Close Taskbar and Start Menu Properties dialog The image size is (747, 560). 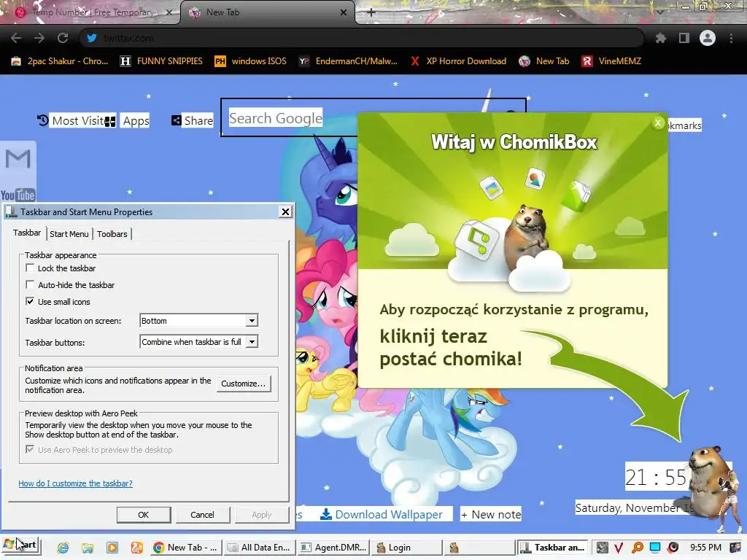click(x=285, y=212)
